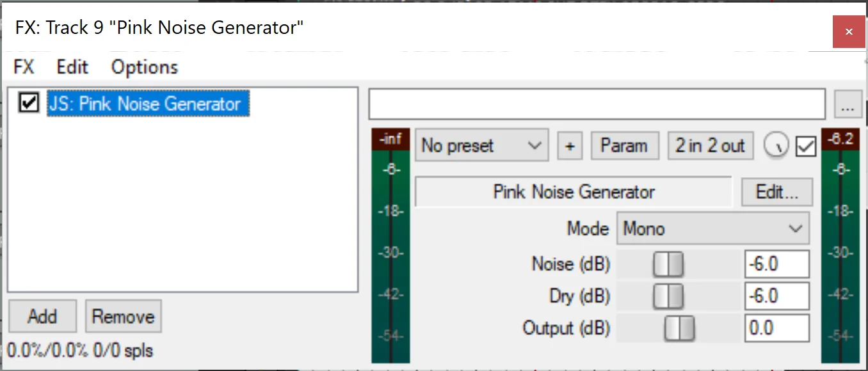Image resolution: width=868 pixels, height=371 pixels.
Task: Click the plus button beside the preset box
Action: (x=570, y=146)
